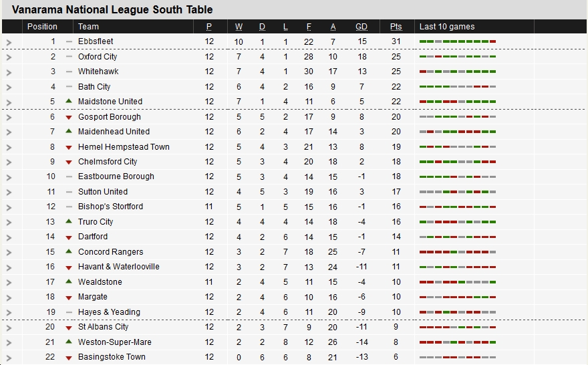This screenshot has width=588, height=365.
Task: Click Concord Rangers' last 10 games form bar
Action: pos(458,252)
